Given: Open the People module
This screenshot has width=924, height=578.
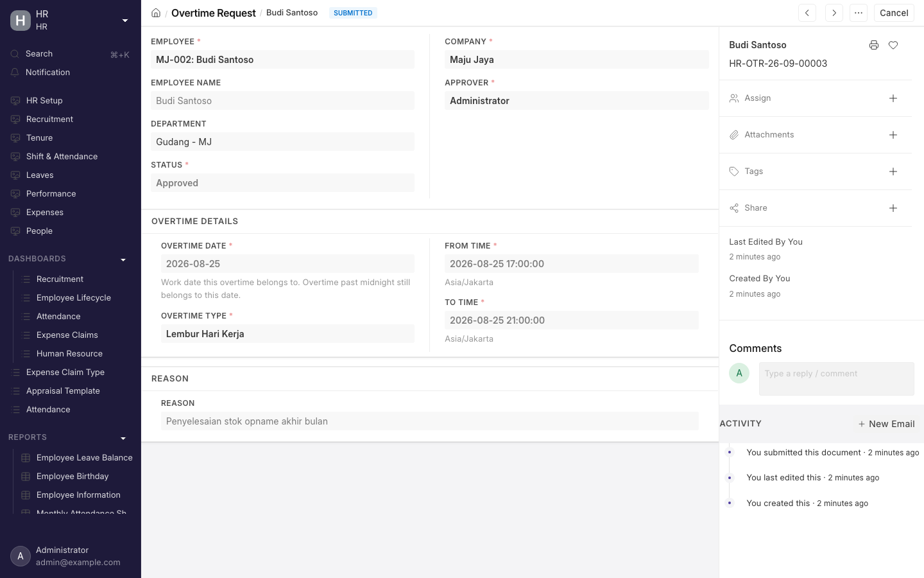Looking at the screenshot, I should click(71, 231).
